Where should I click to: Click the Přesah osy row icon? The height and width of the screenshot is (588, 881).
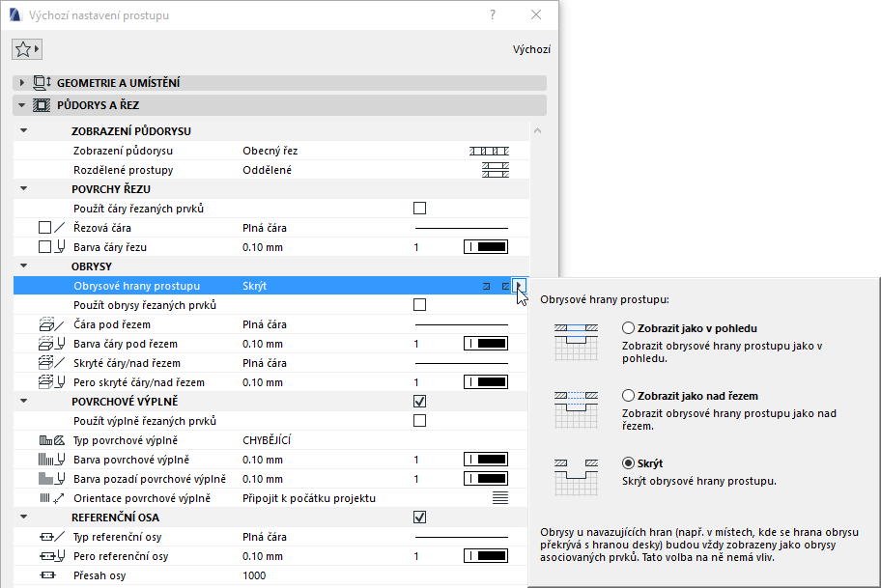(x=48, y=575)
